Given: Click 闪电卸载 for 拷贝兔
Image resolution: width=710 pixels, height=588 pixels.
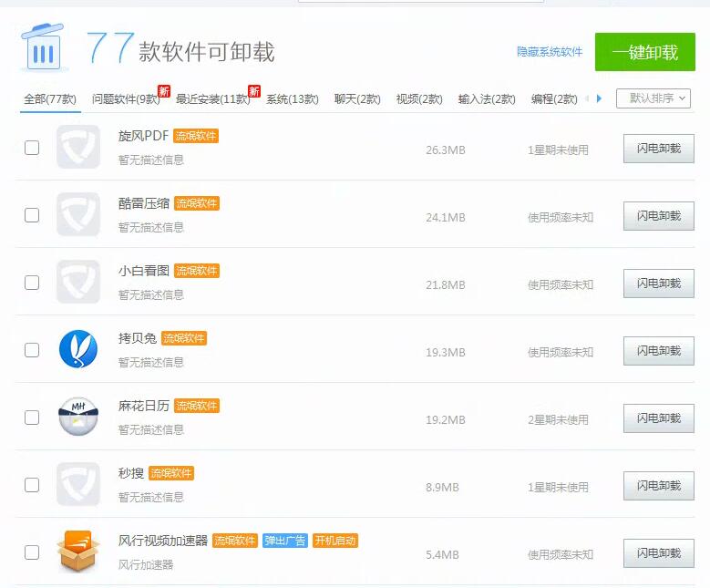Looking at the screenshot, I should pos(659,351).
